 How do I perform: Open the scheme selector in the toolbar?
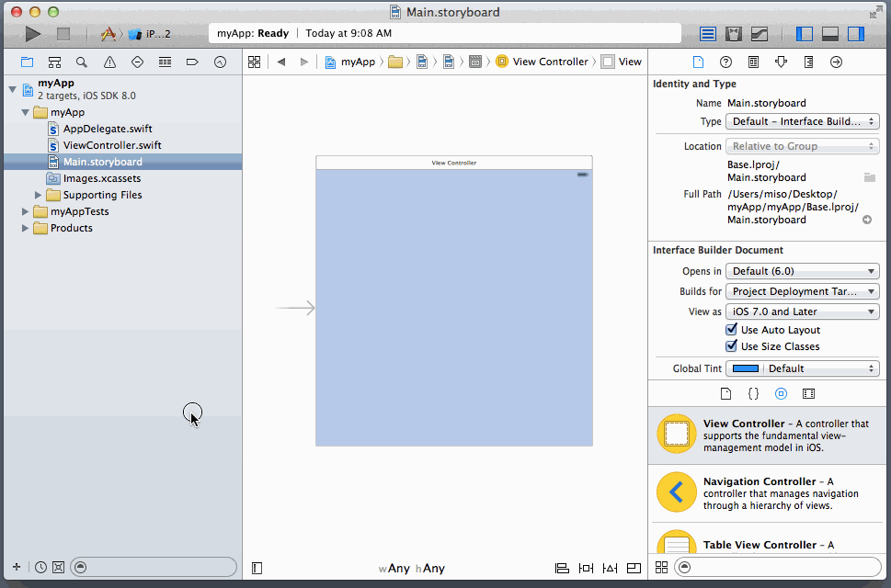pos(118,33)
